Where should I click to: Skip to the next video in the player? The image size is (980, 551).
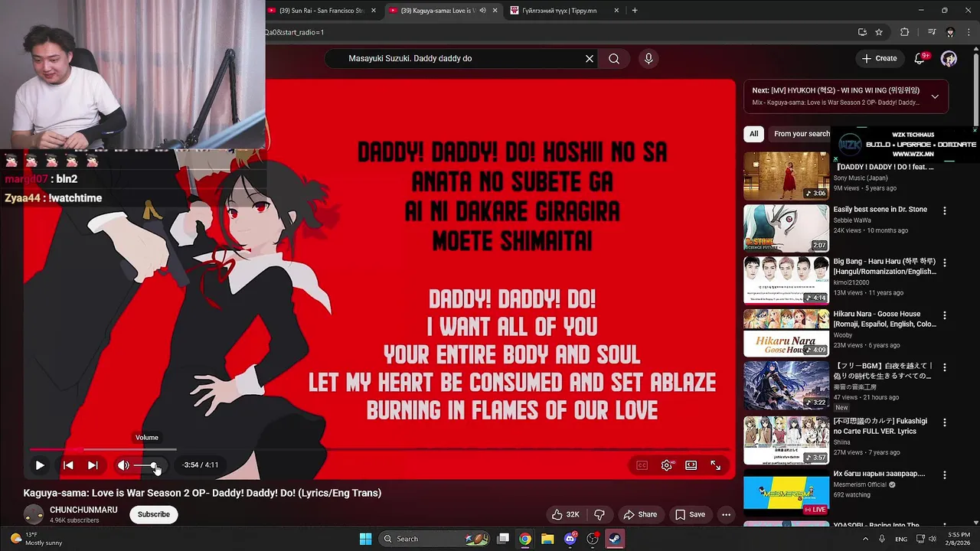[x=93, y=465]
